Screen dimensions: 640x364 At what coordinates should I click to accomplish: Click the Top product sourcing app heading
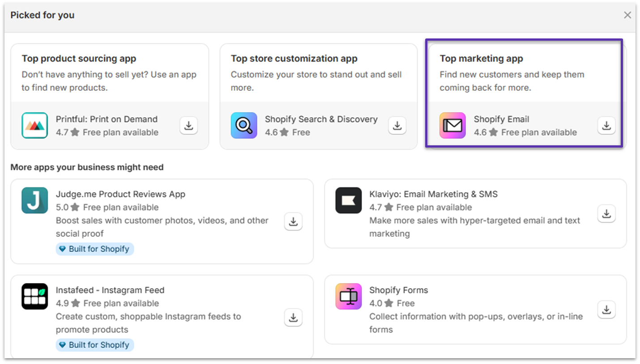point(79,59)
